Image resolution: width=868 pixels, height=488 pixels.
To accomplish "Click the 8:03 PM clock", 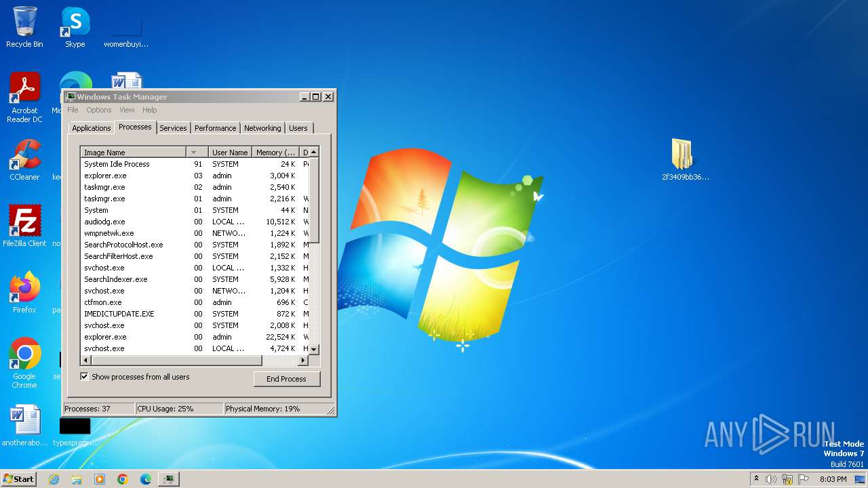I will click(833, 479).
